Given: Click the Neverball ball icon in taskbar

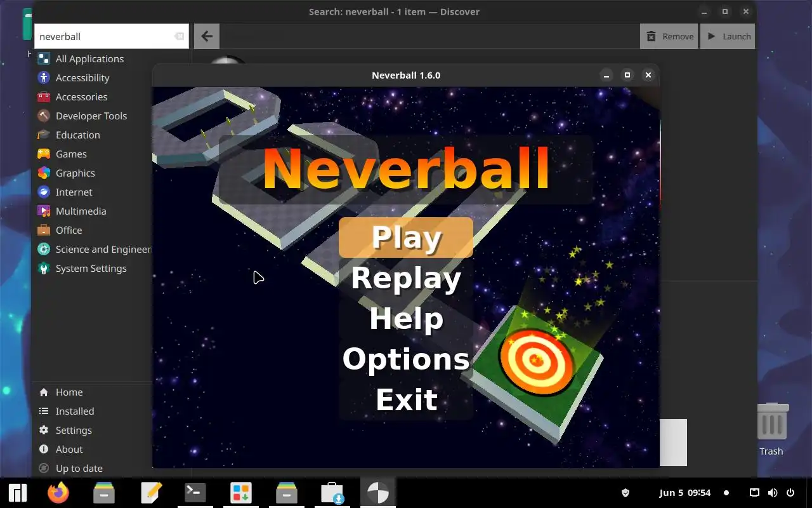Looking at the screenshot, I should click(x=378, y=493).
